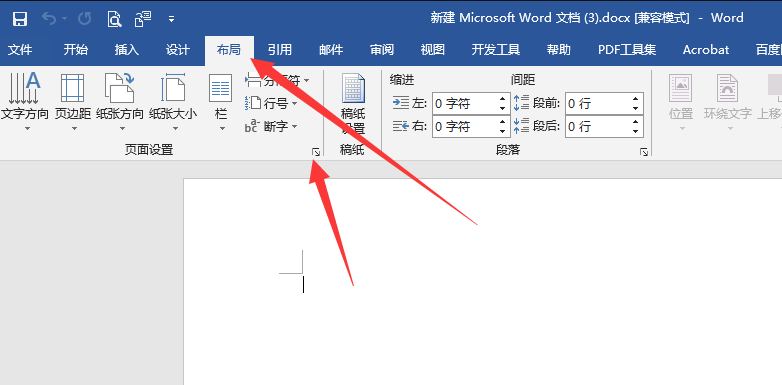Open Customize Quick Access Toolbar dropdown arrow
This screenshot has height=385, width=782.
pos(172,20)
